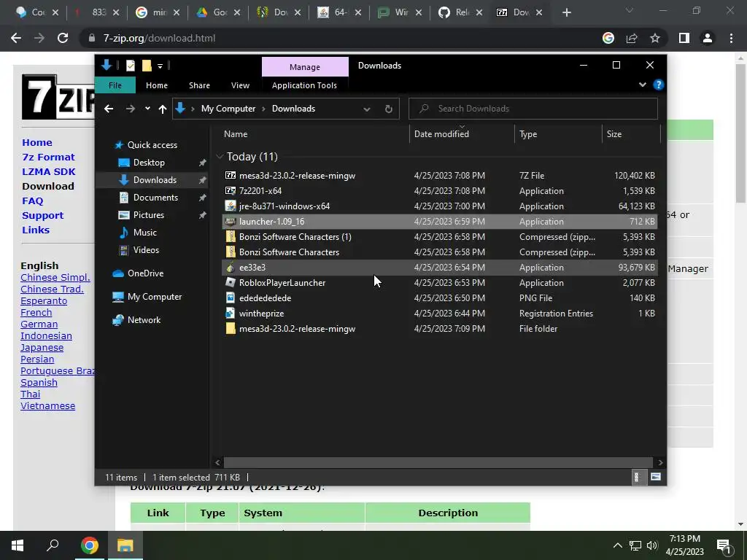The height and width of the screenshot is (560, 747).
Task: Open the FAQ link on 7-Zip site
Action: coord(32,201)
